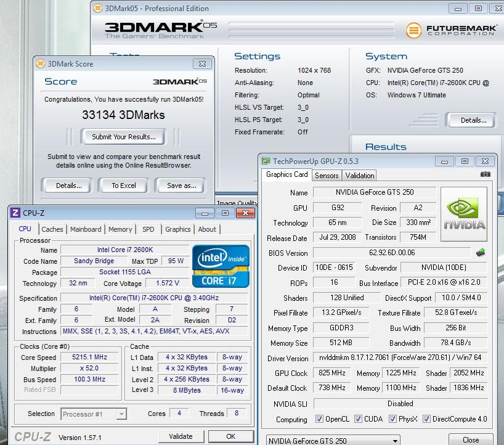The image size is (504, 445).
Task: Click the Multiplier value x 52.0
Action: click(x=89, y=368)
